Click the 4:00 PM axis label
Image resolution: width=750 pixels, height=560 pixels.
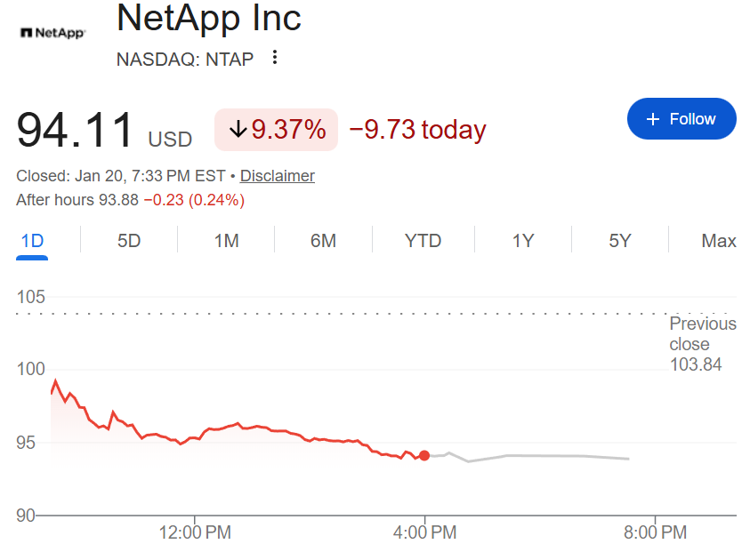point(424,532)
